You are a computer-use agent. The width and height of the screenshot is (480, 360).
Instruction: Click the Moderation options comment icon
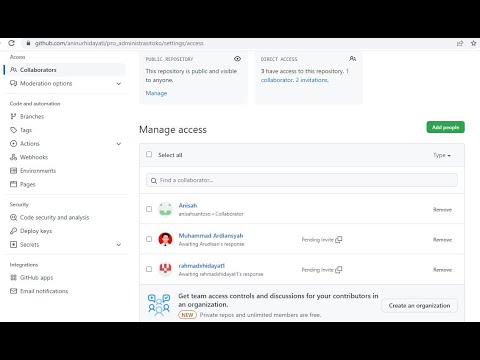pyautogui.click(x=13, y=83)
